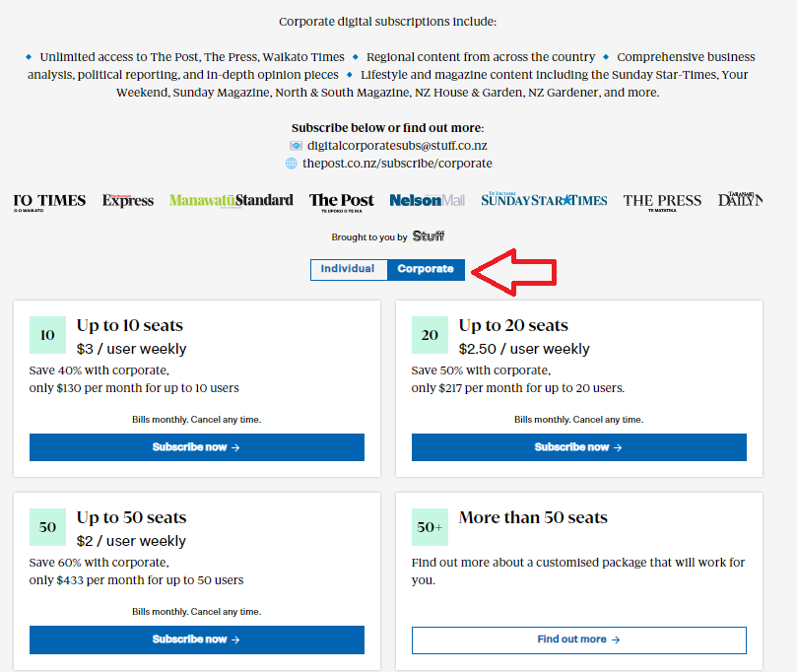Click the globe website icon
Screen dimensions: 797x672
[292, 164]
